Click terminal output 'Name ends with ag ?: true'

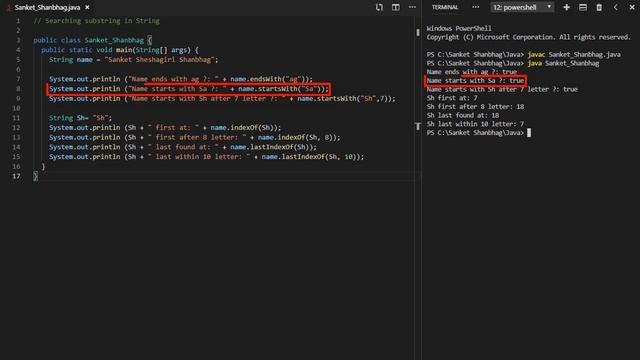point(472,72)
